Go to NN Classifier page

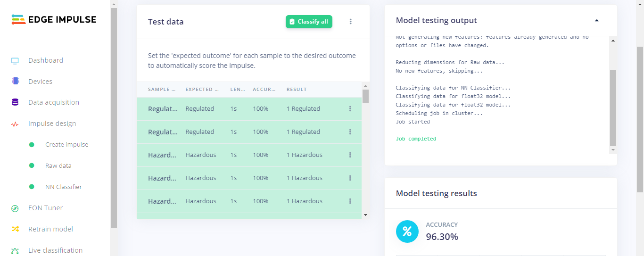tap(64, 187)
